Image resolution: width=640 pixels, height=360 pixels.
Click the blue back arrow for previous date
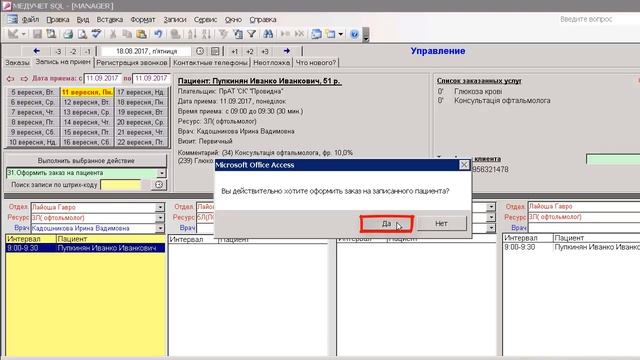(36, 51)
